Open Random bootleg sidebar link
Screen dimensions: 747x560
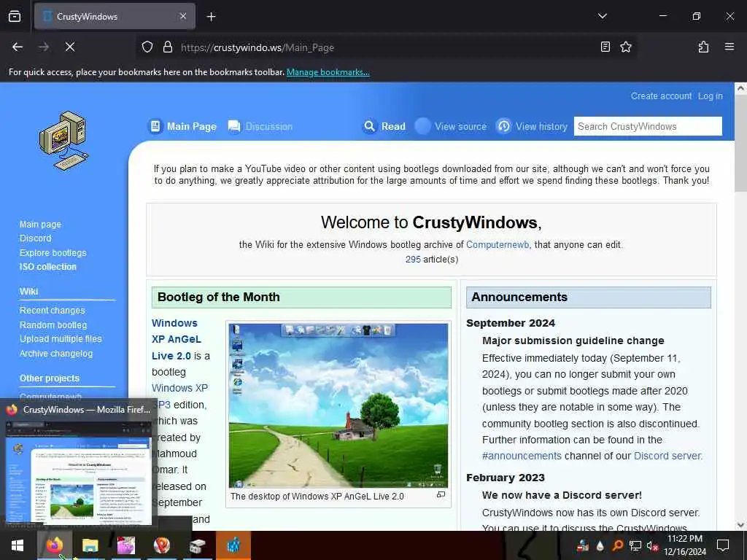53,324
